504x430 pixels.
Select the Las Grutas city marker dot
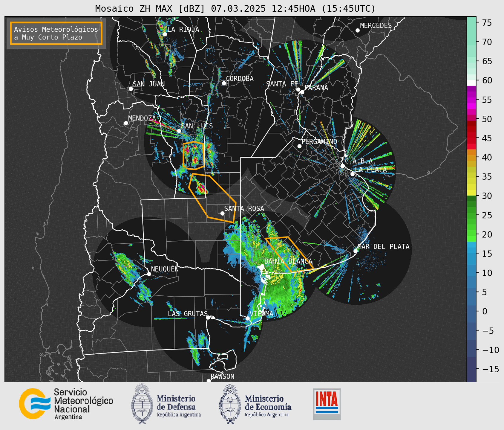point(208,318)
